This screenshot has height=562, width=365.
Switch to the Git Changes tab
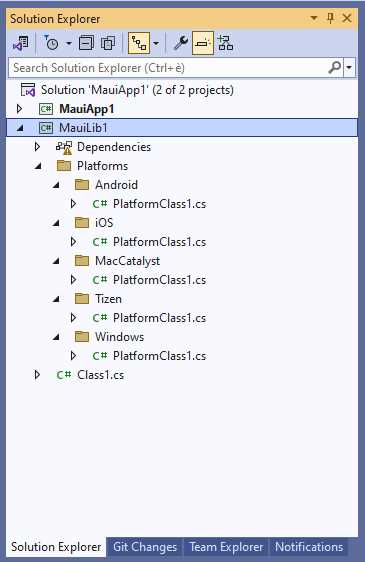(145, 547)
